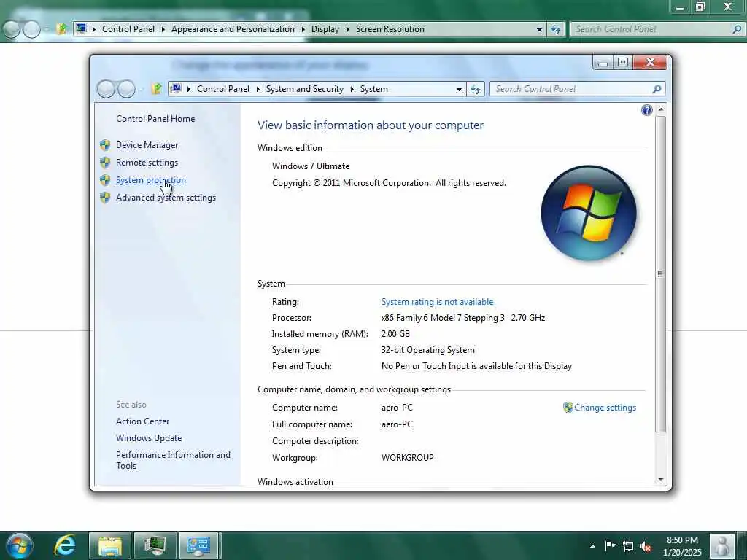This screenshot has width=747, height=560.
Task: Click the shield icon beside System protection
Action: 105,180
